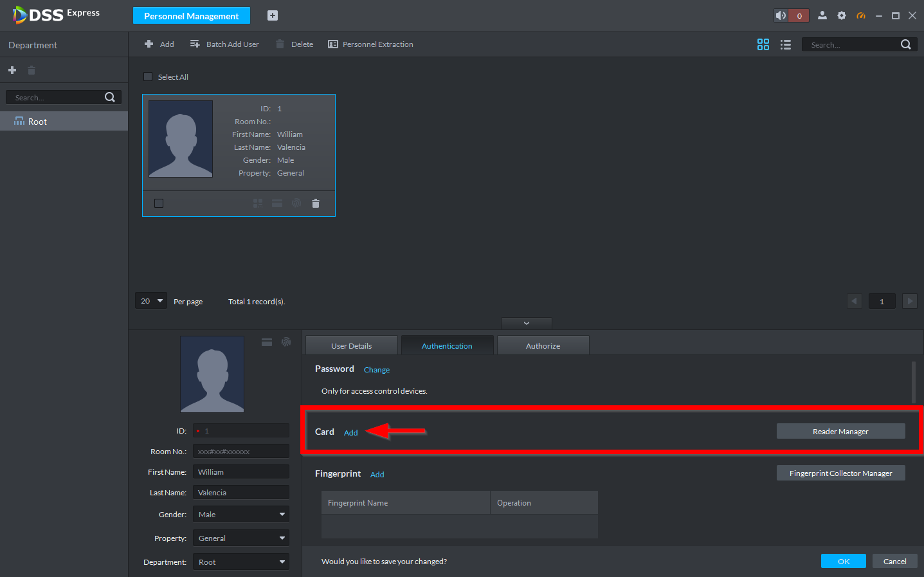Viewport: 924px width, 577px height.
Task: Delete William Valencia using card trash icon
Action: [x=316, y=203]
